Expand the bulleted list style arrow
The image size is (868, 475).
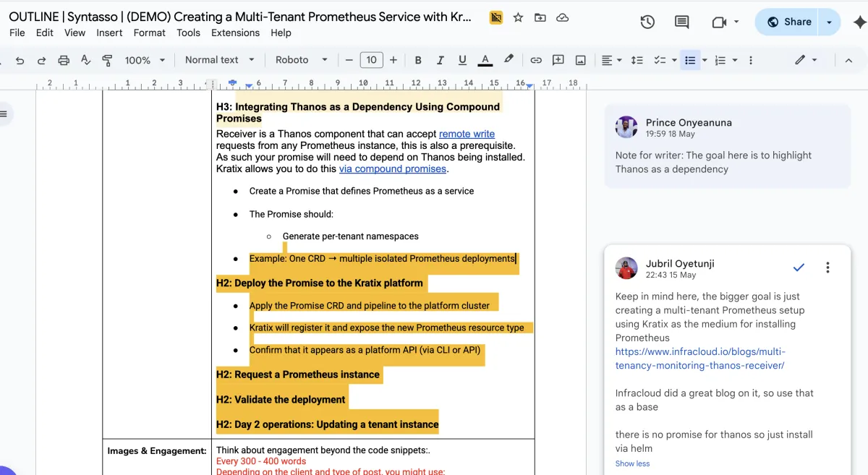(x=705, y=60)
